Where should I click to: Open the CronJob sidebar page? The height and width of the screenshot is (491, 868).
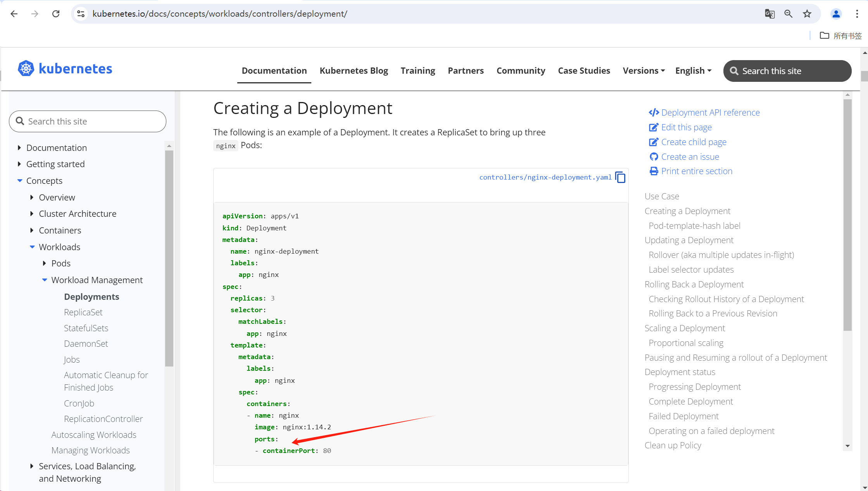click(x=79, y=403)
